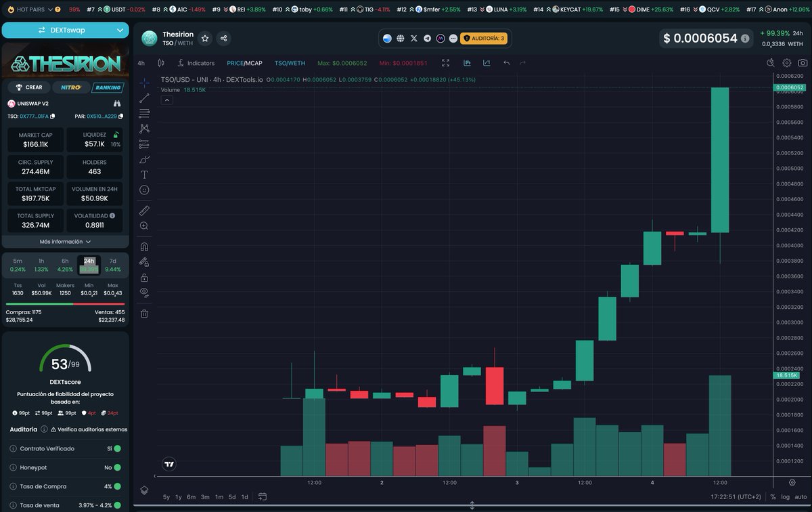Toggle stay-in-drawing-mode pencil lock
This screenshot has width=812, height=512.
pos(144,261)
